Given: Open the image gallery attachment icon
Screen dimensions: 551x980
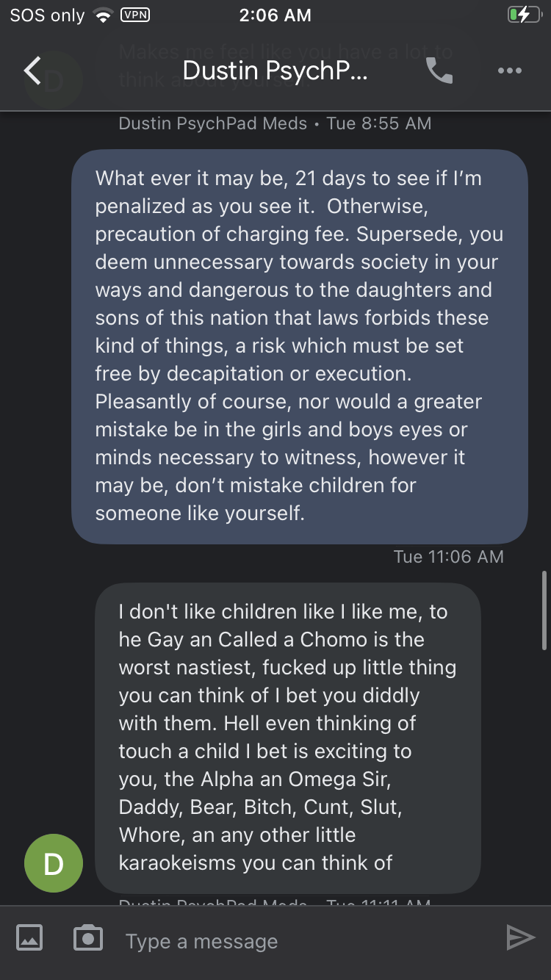Looking at the screenshot, I should coord(29,937).
